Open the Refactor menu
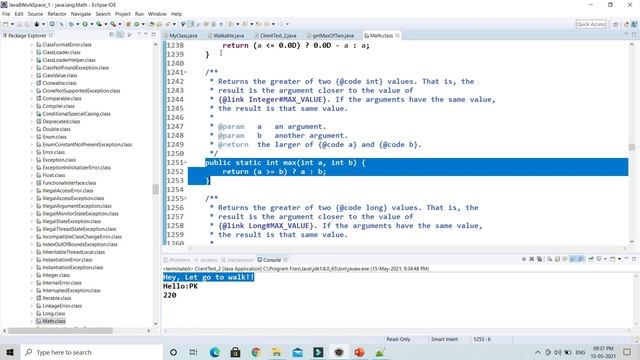This screenshot has height=360, width=640. coord(57,14)
